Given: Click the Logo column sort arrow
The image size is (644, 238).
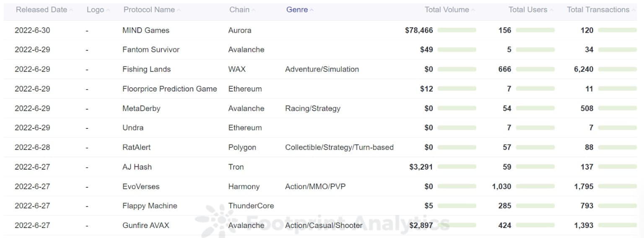Looking at the screenshot, I should (108, 10).
